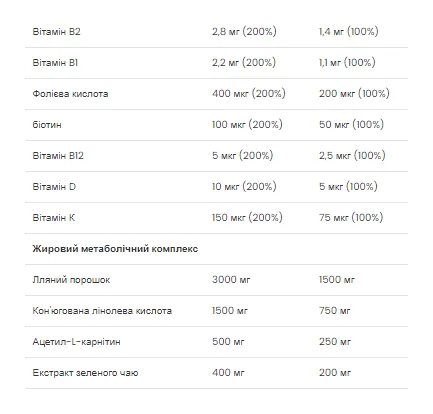Click the Вітамін B2 row label
433x414 pixels.
[56, 32]
